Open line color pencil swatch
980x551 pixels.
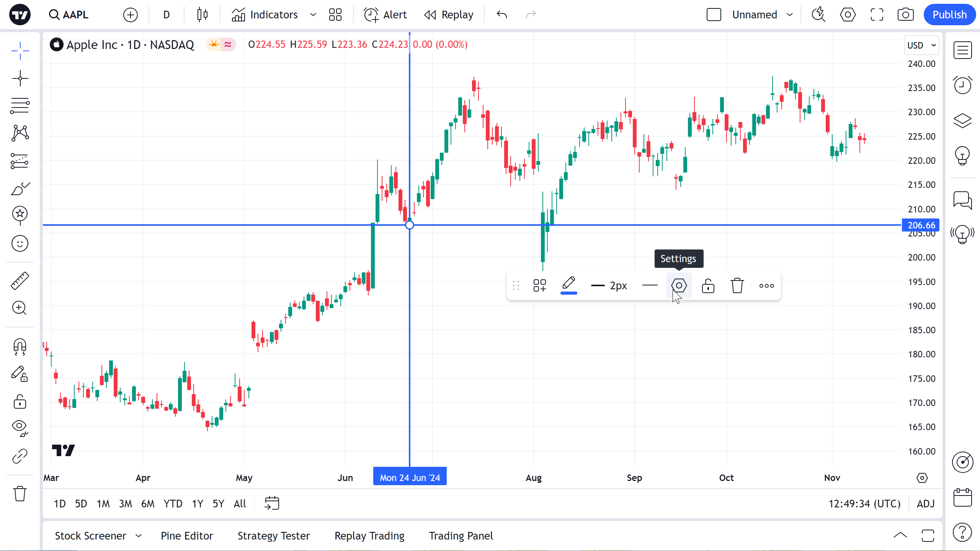568,285
